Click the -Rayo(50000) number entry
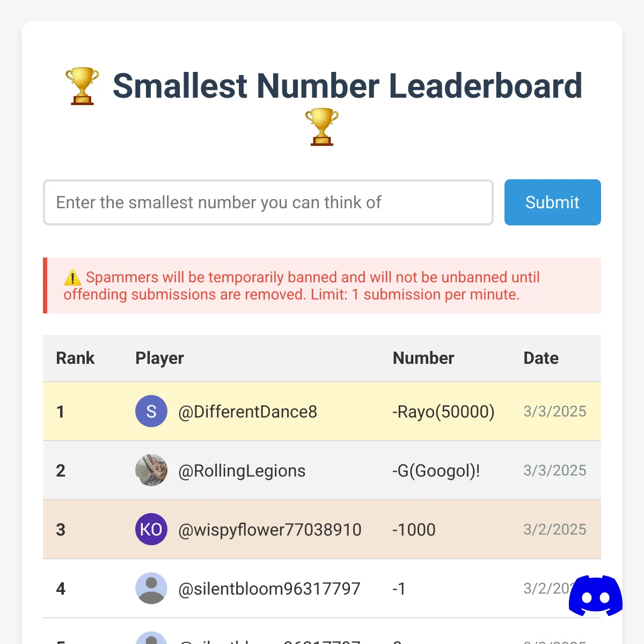This screenshot has height=644, width=644. coord(443,412)
